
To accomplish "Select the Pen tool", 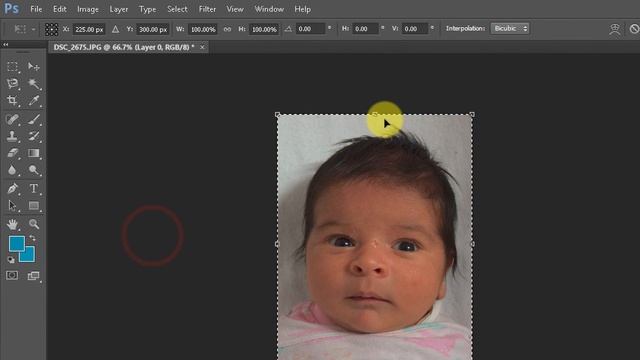I will pyautogui.click(x=12, y=189).
